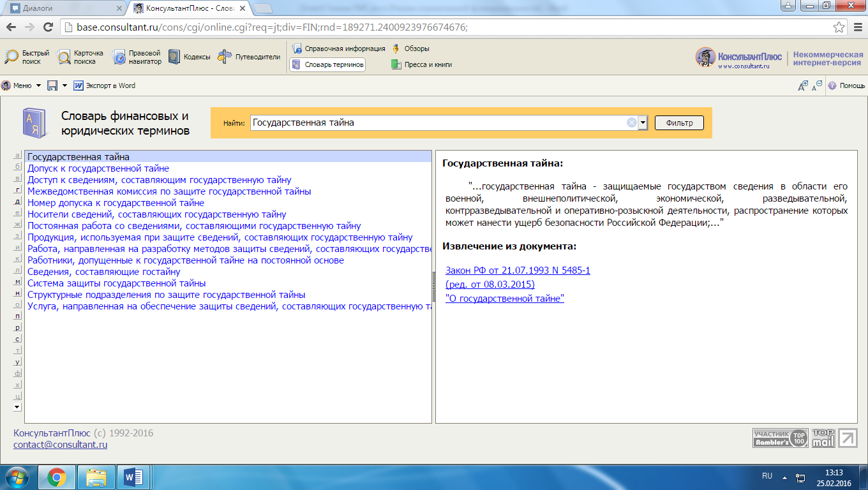The height and width of the screenshot is (490, 868).
Task: Select Межведомственная комиссия по защите государственной тайны
Action: coord(169,191)
